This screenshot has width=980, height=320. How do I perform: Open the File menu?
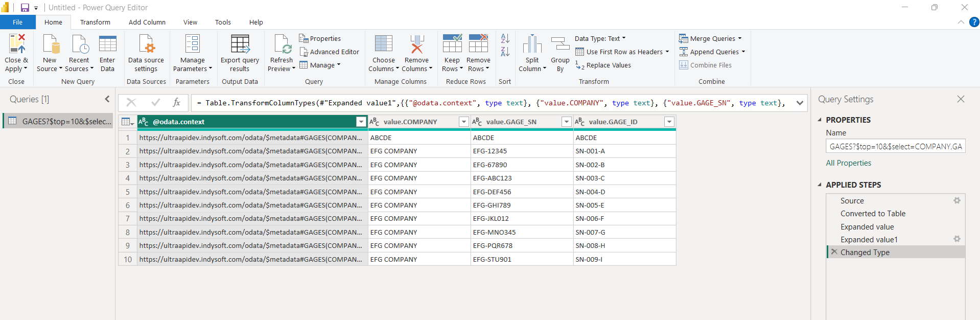pos(18,22)
